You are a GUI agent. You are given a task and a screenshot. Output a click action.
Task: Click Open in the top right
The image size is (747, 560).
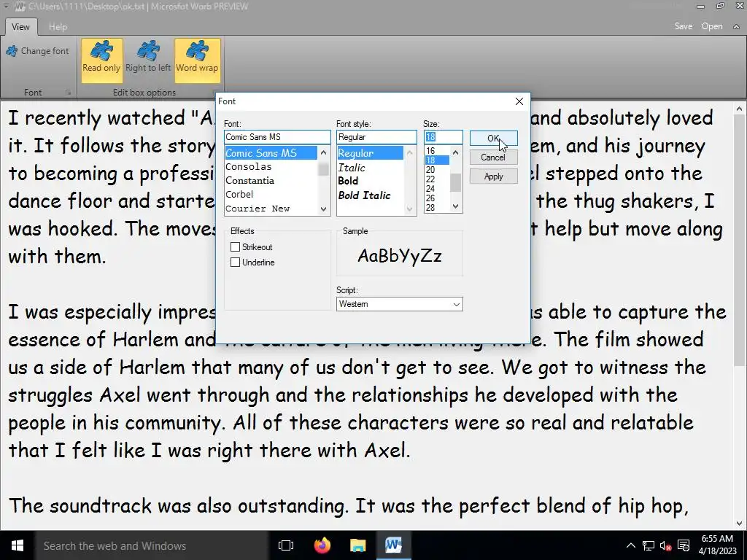[712, 26]
